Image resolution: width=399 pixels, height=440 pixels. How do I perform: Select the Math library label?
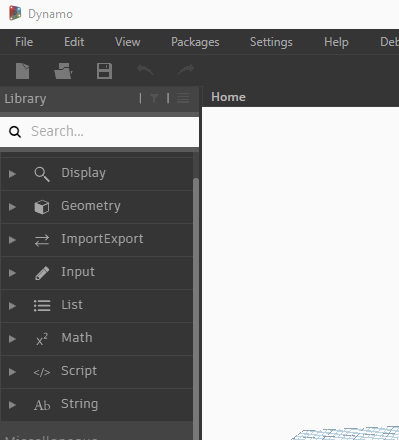pos(77,338)
